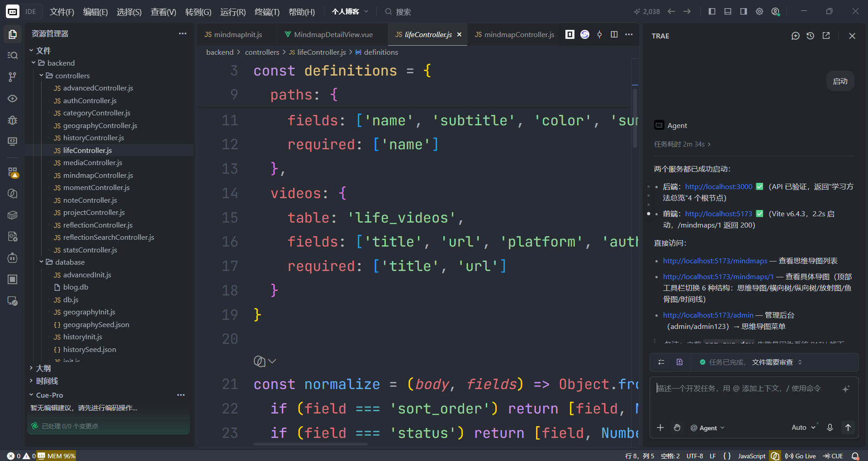Open the Run and Debug bug icon
The height and width of the screenshot is (461, 868).
(13, 120)
